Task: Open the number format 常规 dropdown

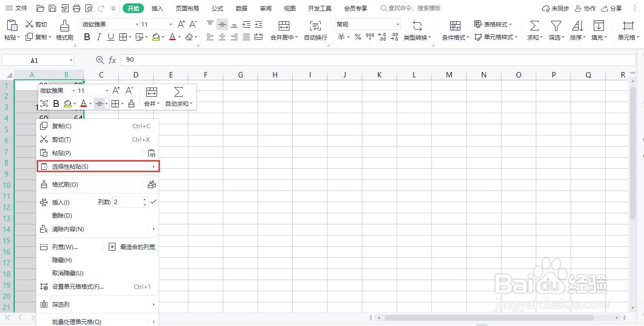Action: [x=398, y=24]
